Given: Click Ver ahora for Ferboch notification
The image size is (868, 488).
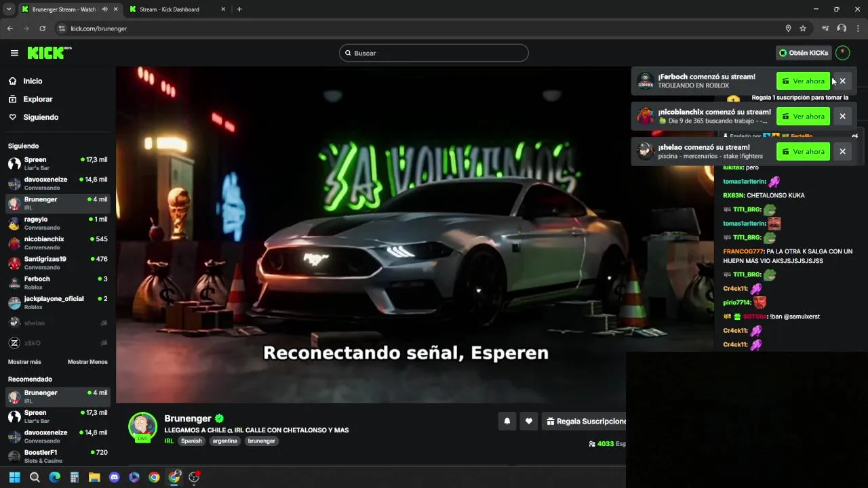Looking at the screenshot, I should [803, 81].
